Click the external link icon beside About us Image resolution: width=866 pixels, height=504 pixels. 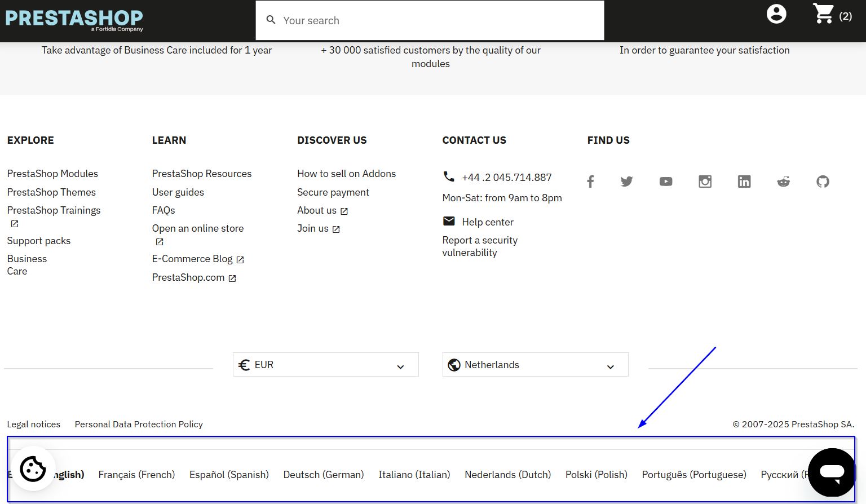click(344, 211)
